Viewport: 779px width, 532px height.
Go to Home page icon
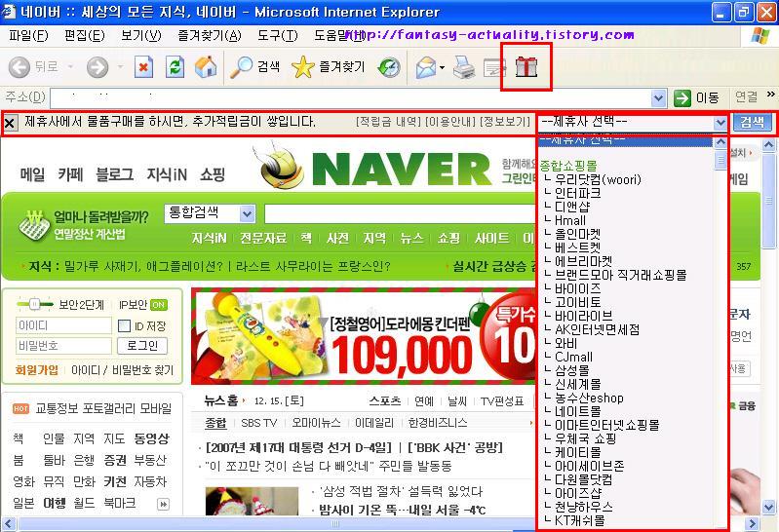[206, 67]
